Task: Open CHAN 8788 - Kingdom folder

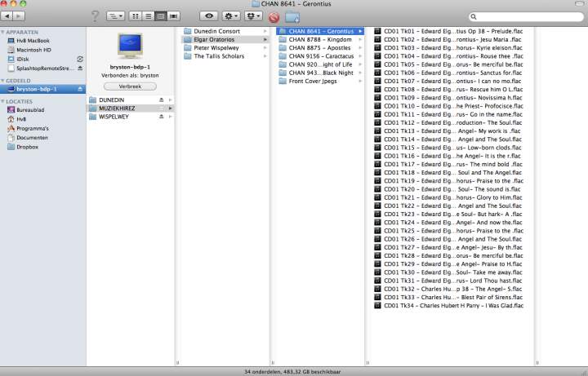Action: point(320,39)
